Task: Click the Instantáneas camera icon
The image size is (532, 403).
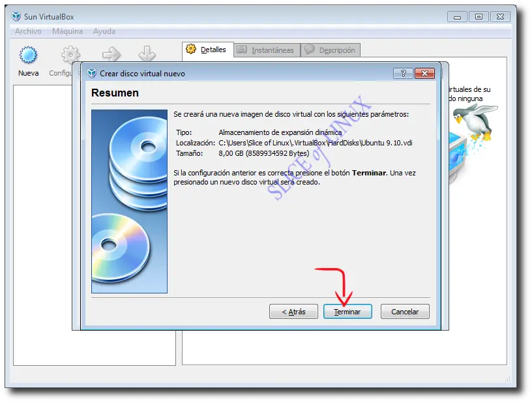Action: click(x=242, y=50)
